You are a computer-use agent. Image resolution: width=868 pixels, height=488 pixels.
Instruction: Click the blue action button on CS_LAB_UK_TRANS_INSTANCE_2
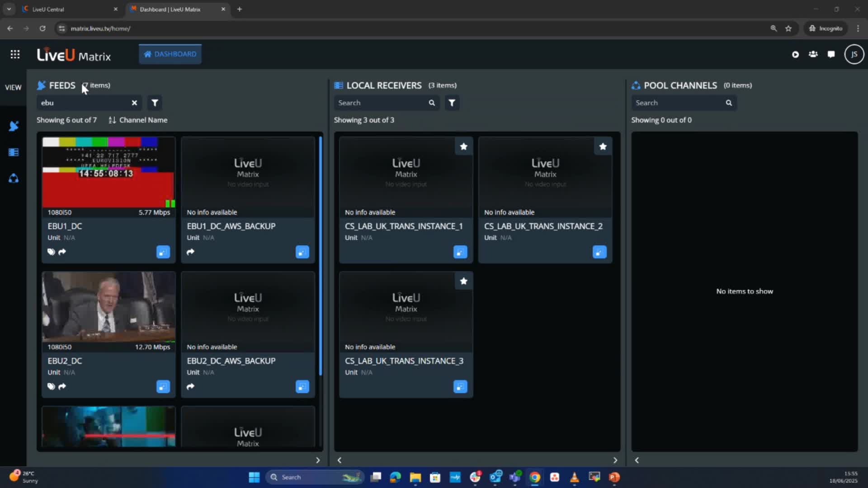pyautogui.click(x=599, y=252)
